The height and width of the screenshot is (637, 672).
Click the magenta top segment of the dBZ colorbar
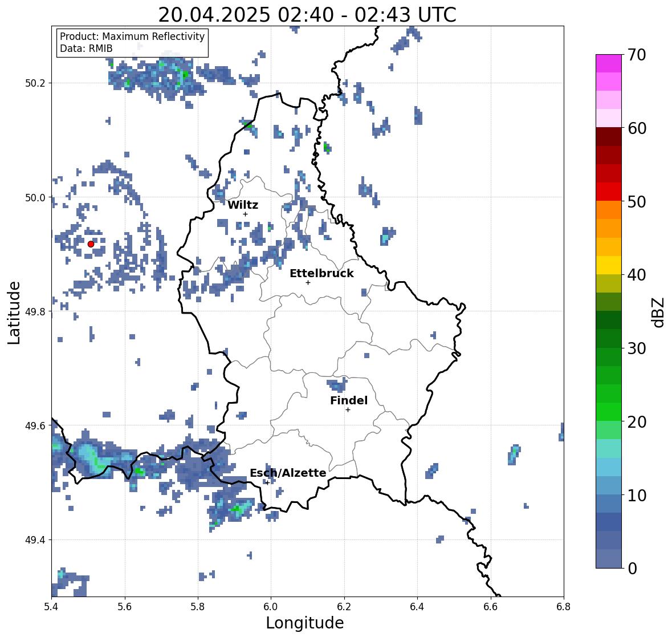tap(609, 63)
